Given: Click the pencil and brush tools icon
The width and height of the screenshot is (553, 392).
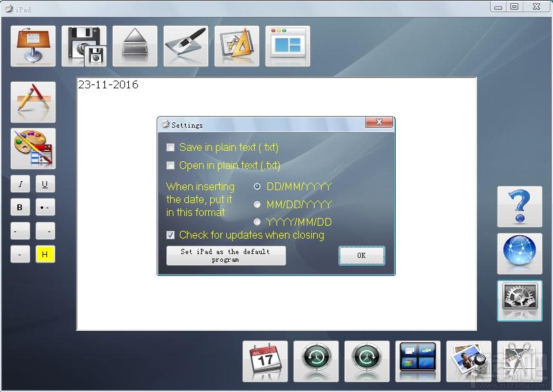Looking at the screenshot, I should tap(33, 102).
